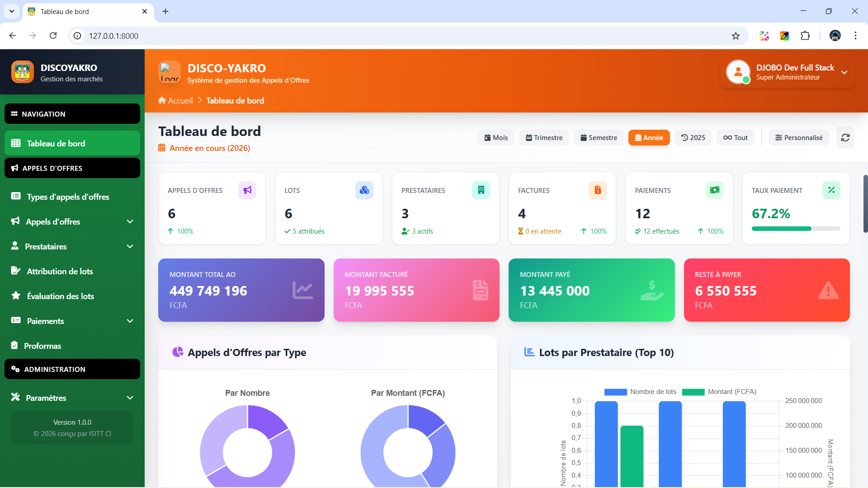Click the Par Montant (FCFA) donut chart

point(408,446)
